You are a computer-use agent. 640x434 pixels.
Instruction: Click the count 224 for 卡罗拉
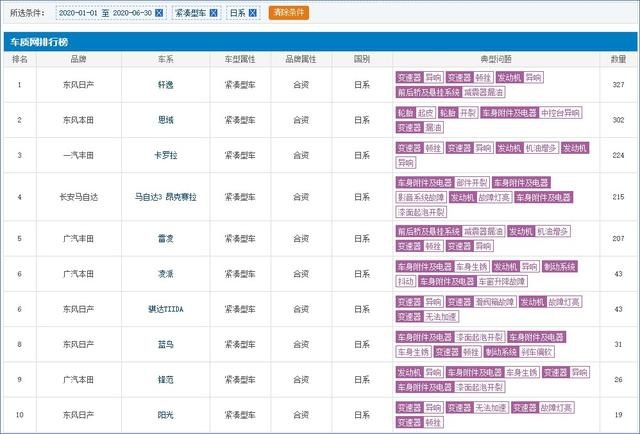(618, 156)
